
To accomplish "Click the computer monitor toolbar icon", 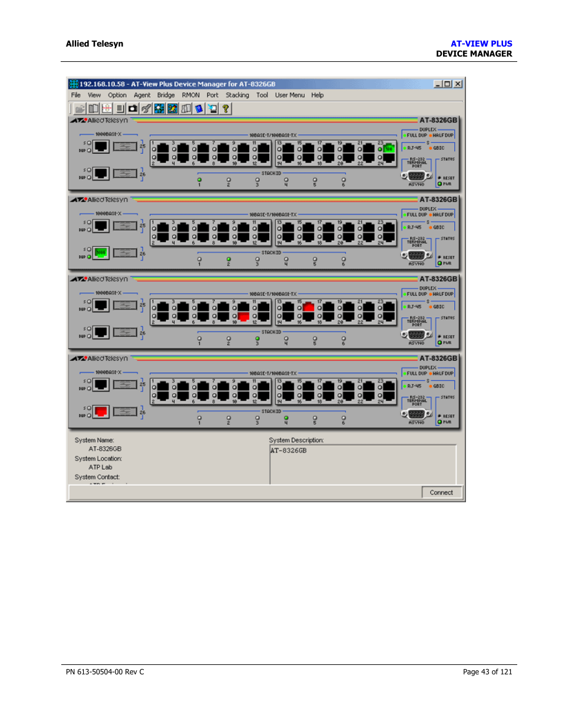I will (213, 108).
